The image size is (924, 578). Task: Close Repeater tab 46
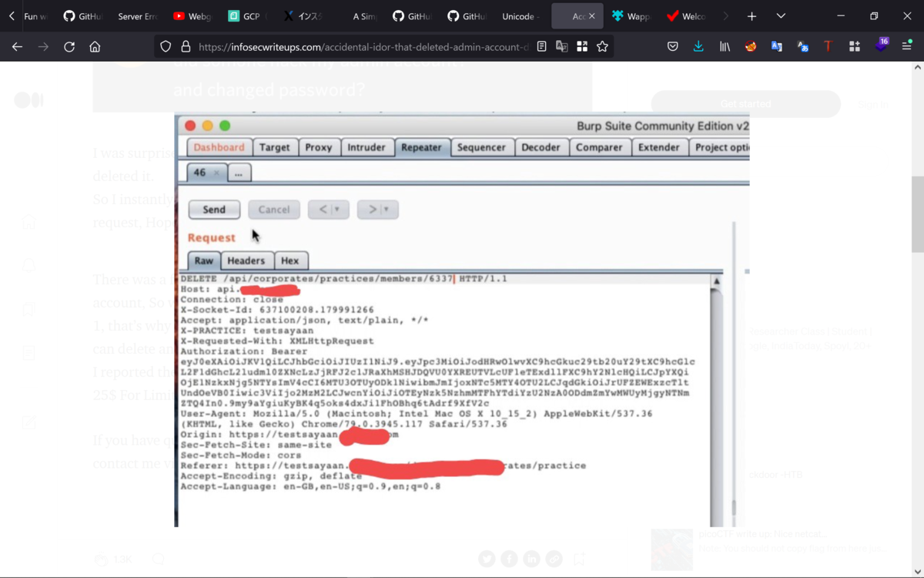216,173
